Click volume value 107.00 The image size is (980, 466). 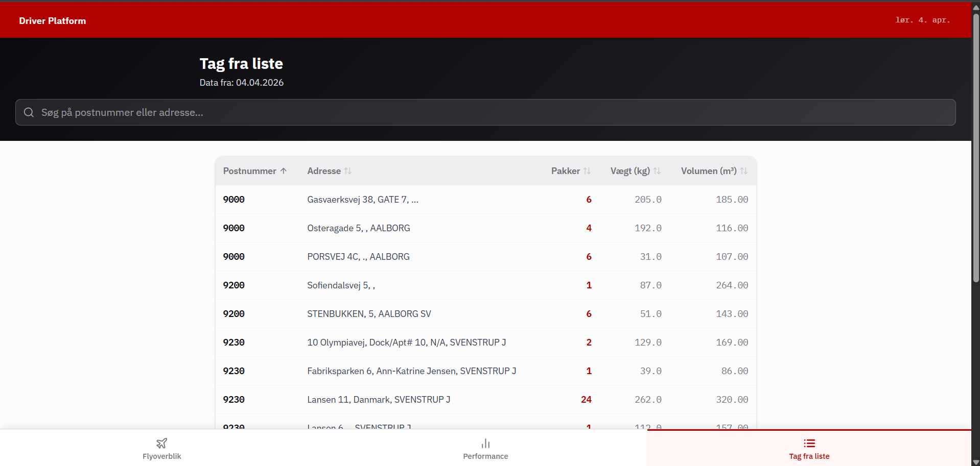(732, 257)
